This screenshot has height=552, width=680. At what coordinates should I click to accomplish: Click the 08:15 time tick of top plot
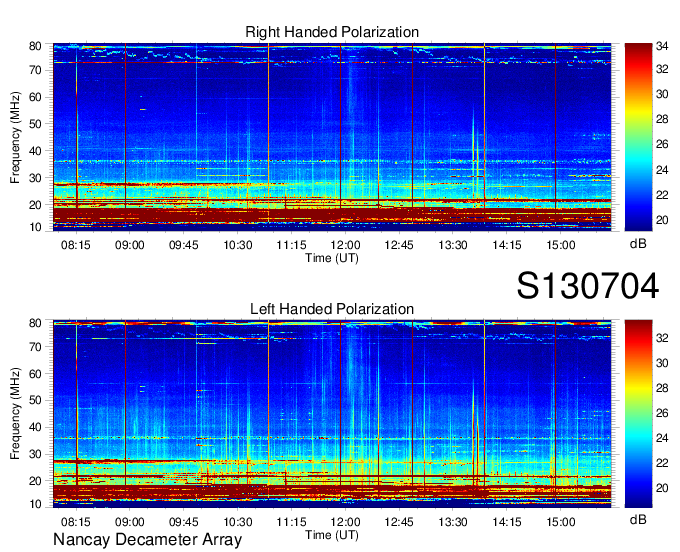coord(76,245)
